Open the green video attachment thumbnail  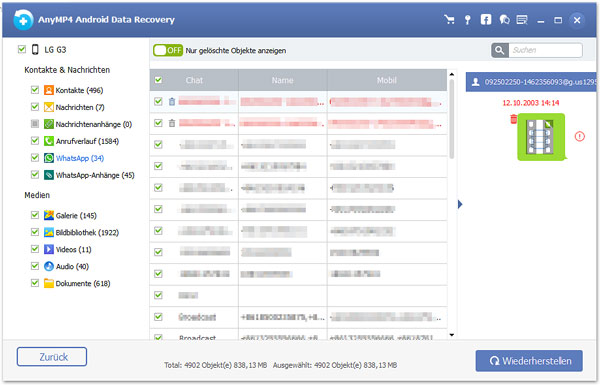[541, 137]
